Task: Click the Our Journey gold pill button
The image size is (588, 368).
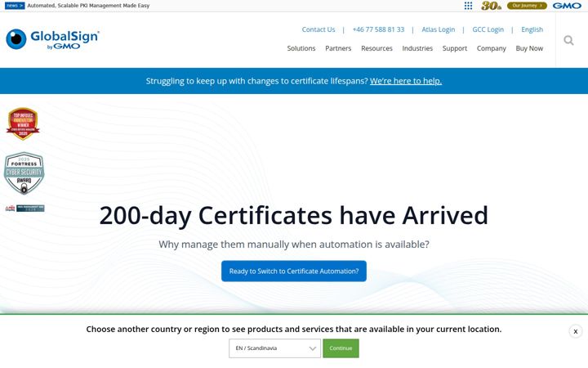Action: click(x=527, y=6)
